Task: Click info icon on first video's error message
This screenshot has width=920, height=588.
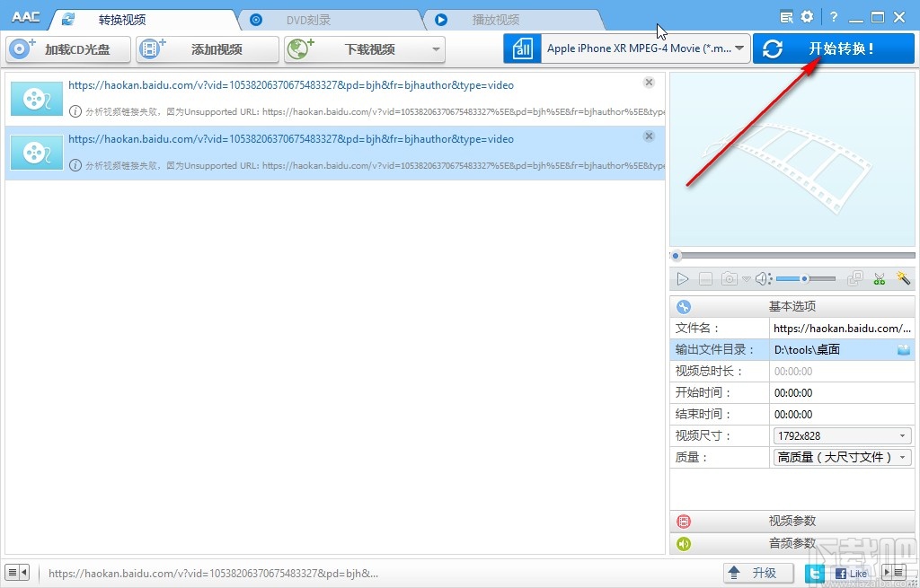Action: pos(75,111)
